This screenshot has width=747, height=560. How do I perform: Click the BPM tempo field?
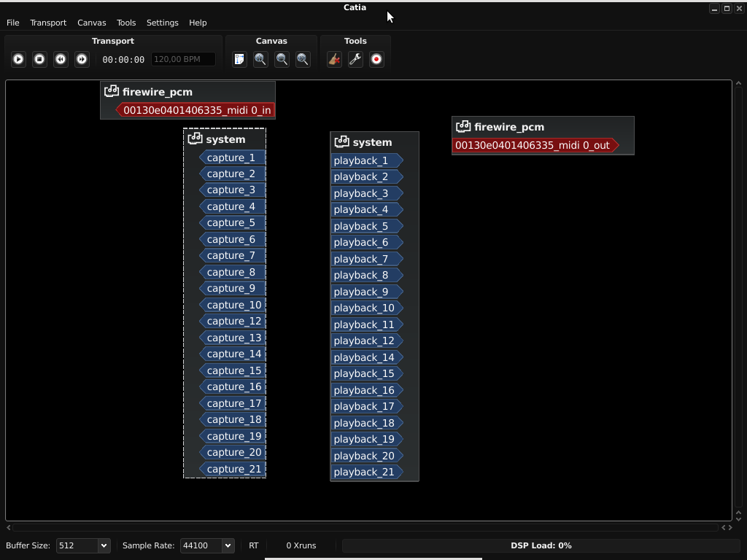point(183,59)
